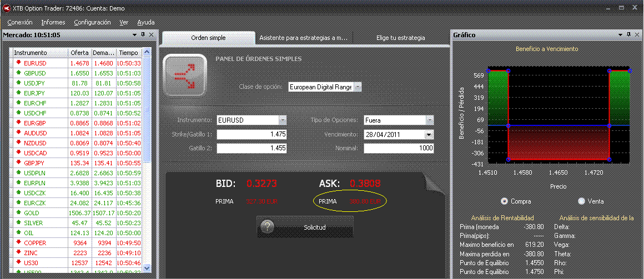
Task: Select the Compra radio button
Action: [x=504, y=201]
